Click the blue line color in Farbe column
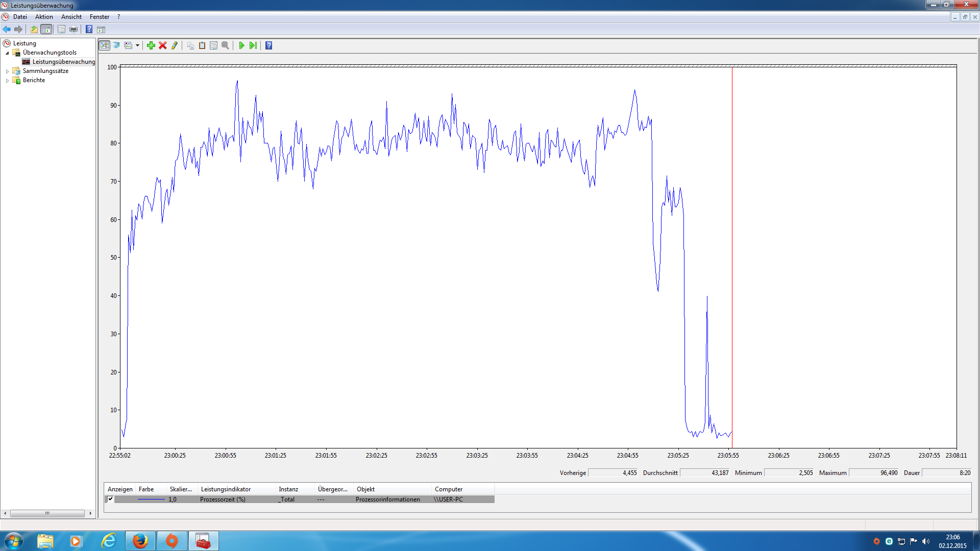Screen dimensions: 980x551 click(151, 499)
